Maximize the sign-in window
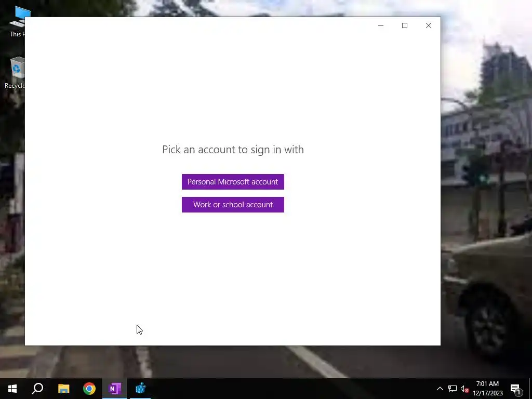This screenshot has width=532, height=399. pos(404,25)
